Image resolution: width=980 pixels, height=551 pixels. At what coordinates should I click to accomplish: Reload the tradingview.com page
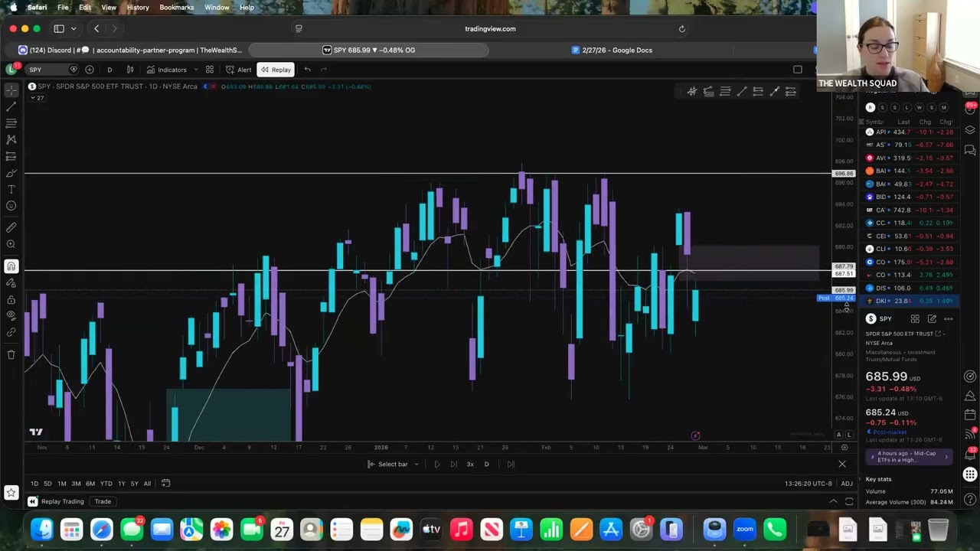tap(681, 29)
